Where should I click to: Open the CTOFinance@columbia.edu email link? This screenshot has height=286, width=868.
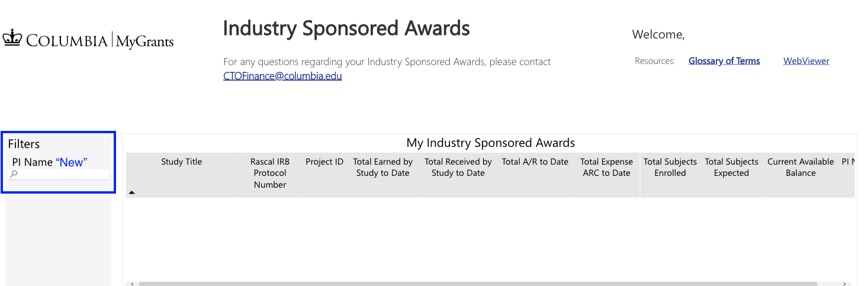pos(282,76)
